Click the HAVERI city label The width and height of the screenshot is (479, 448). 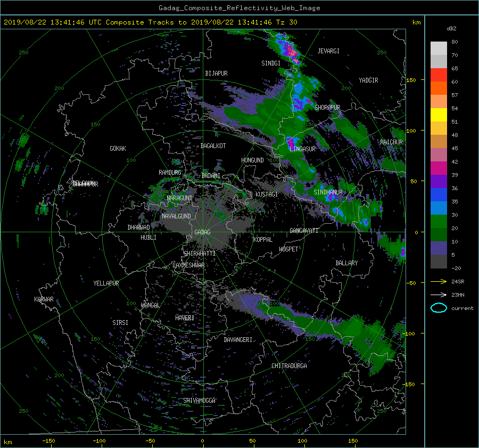185,318
